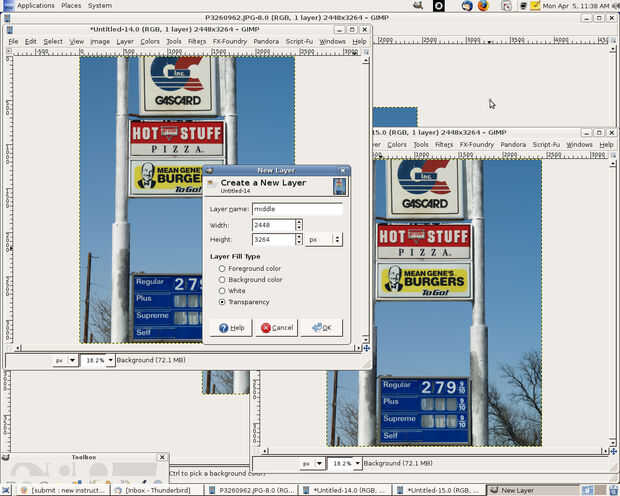Click the Height input field

(274, 239)
